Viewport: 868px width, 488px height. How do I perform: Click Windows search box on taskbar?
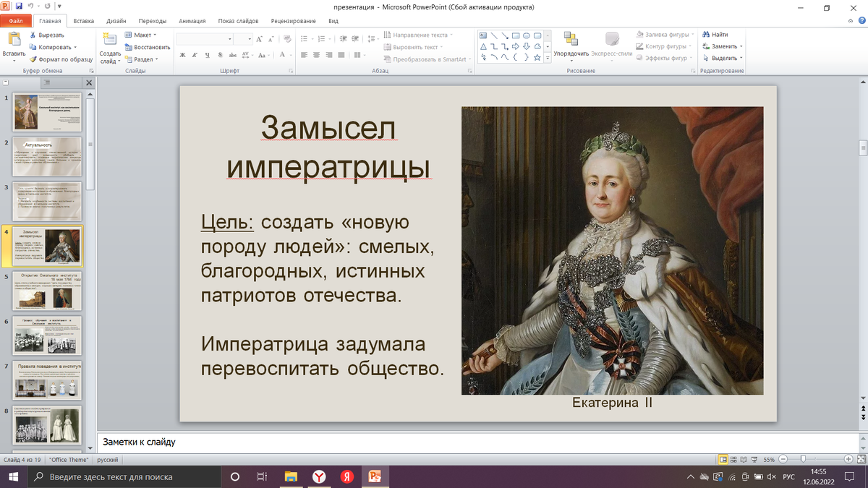(x=123, y=477)
